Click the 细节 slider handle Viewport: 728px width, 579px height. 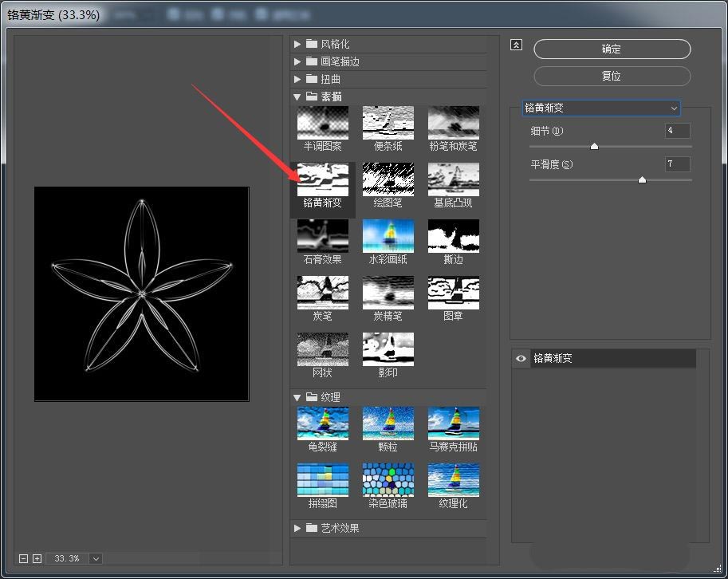coord(594,147)
